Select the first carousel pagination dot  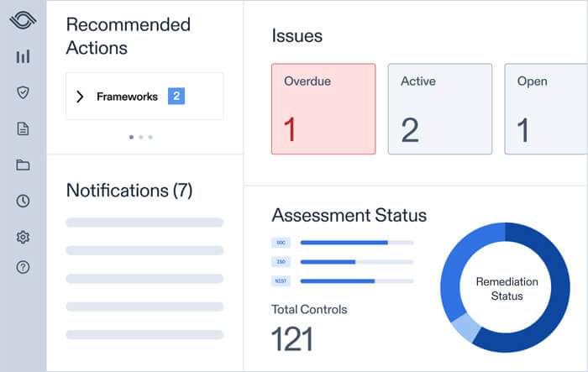pyautogui.click(x=131, y=136)
